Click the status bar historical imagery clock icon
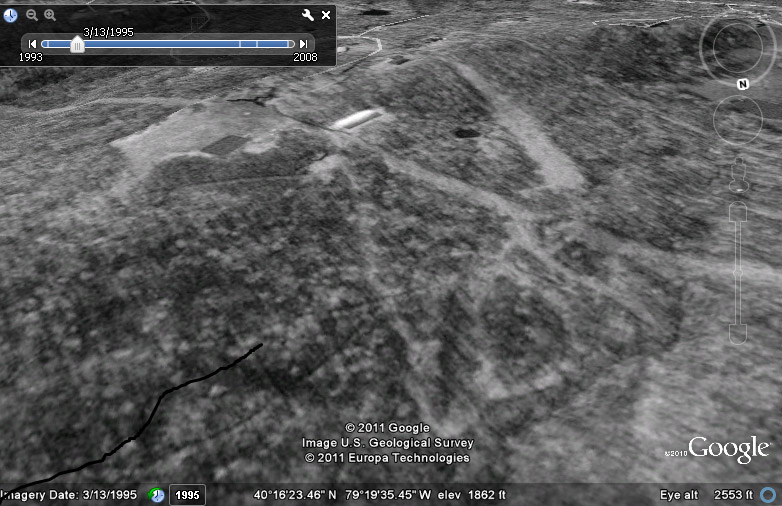 pyautogui.click(x=157, y=495)
